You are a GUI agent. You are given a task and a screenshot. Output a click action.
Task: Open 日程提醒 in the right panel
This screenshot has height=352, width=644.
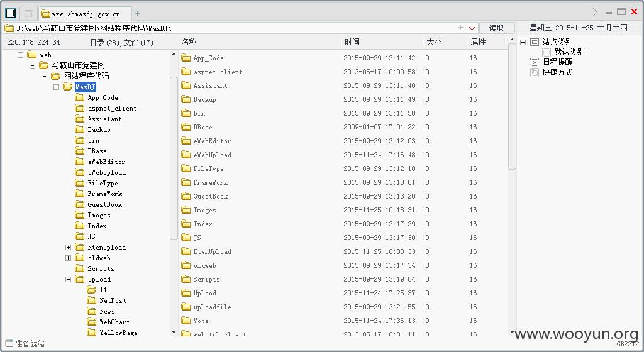[557, 62]
